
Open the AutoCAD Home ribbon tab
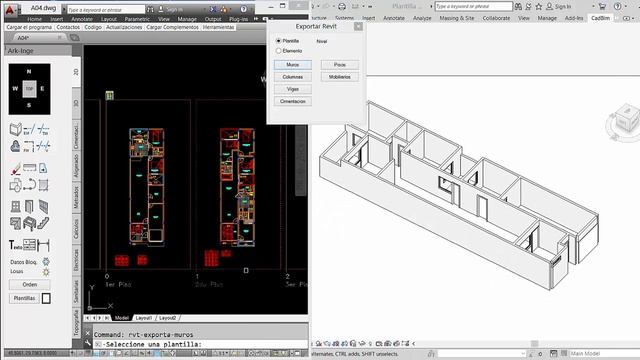[x=34, y=19]
